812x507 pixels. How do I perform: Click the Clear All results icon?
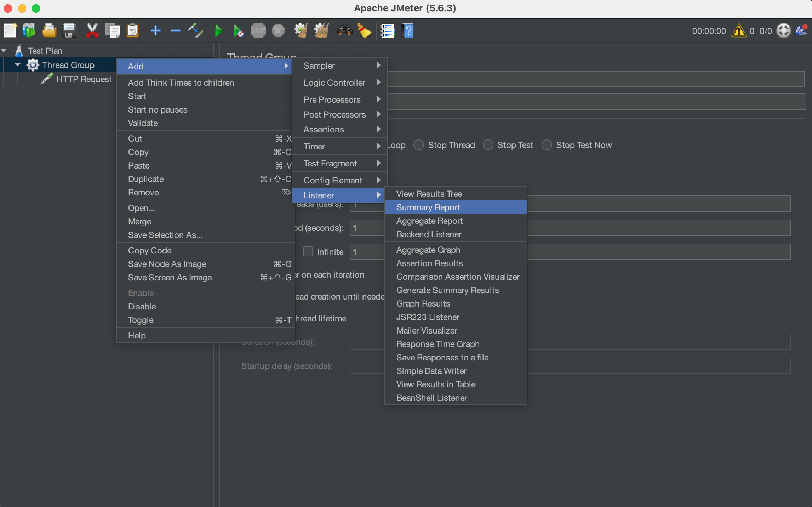point(321,31)
